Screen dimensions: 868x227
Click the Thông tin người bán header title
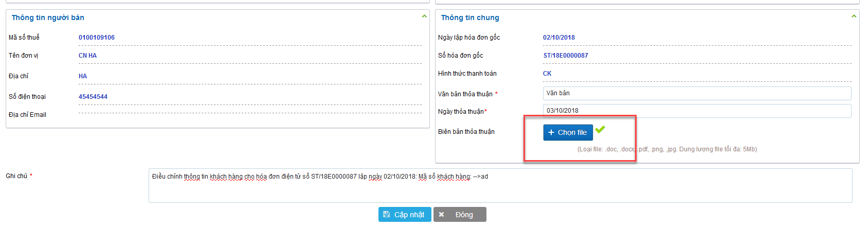pyautogui.click(x=48, y=18)
